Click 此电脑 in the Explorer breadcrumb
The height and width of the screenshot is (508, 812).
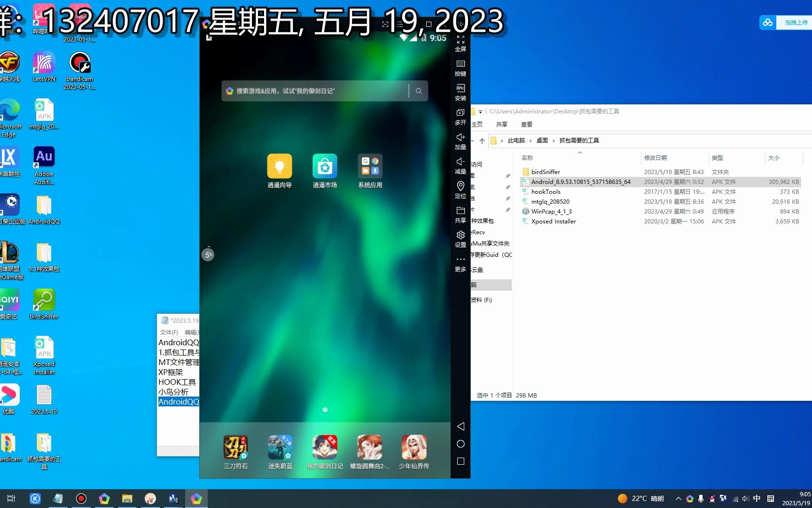tap(516, 140)
